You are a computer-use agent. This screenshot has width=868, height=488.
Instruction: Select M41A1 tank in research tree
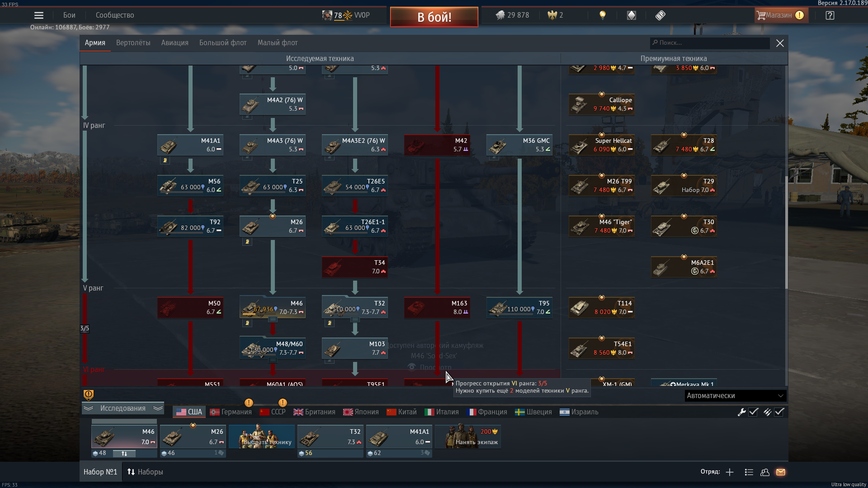click(190, 145)
